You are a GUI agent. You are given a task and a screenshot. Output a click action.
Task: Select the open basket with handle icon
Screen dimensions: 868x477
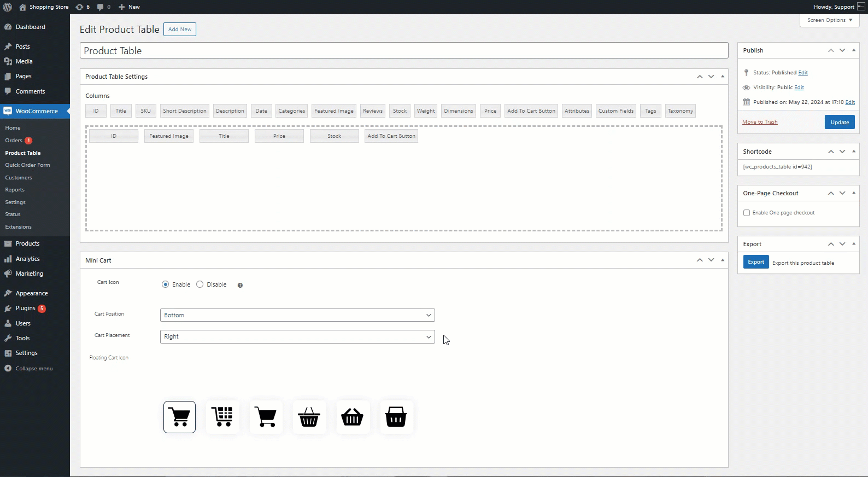pos(309,417)
